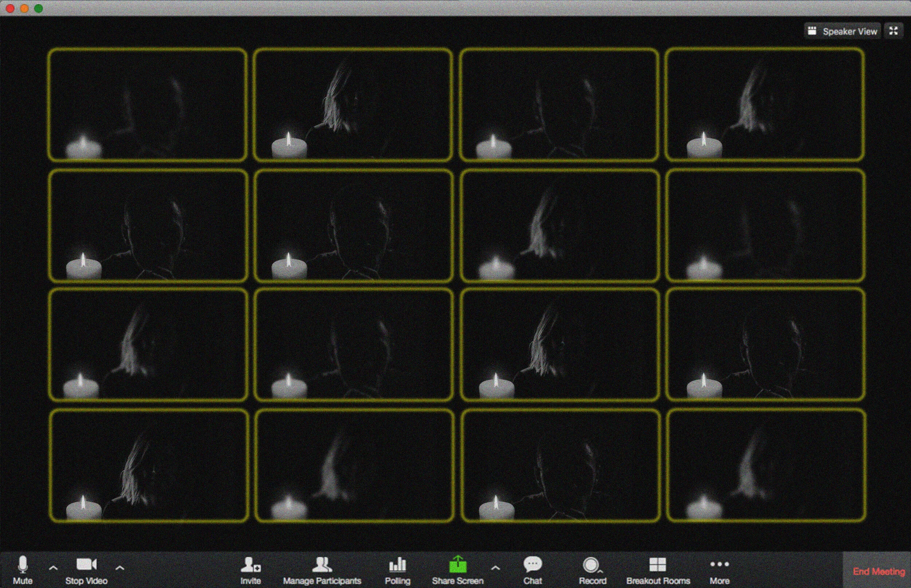Image resolution: width=911 pixels, height=588 pixels.
Task: Open the More options menu
Action: tap(719, 570)
